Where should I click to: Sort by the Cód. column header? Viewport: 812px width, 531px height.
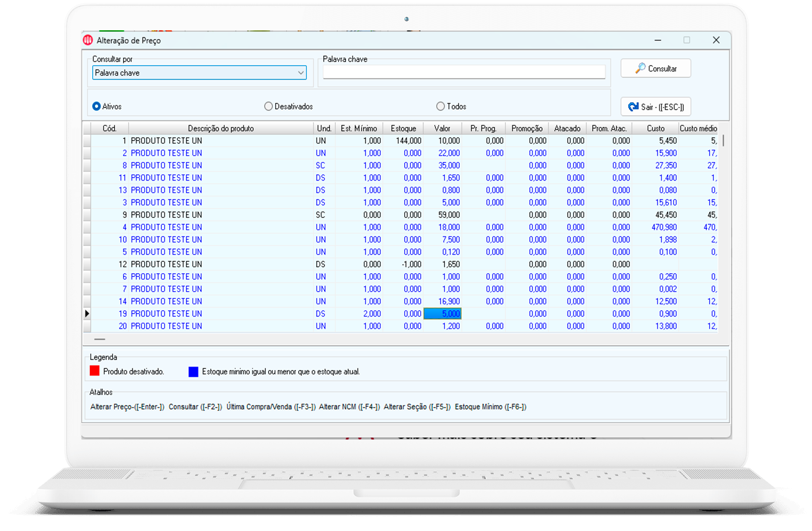click(x=109, y=128)
